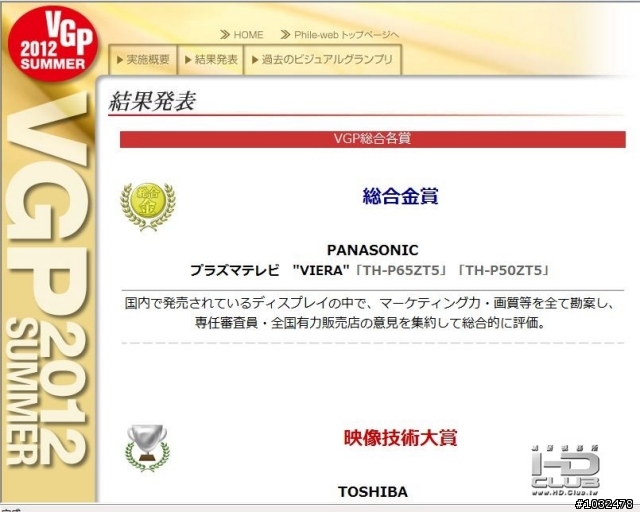640x512 pixels.
Task: Click the TOSHIBA brand name
Action: 373,492
